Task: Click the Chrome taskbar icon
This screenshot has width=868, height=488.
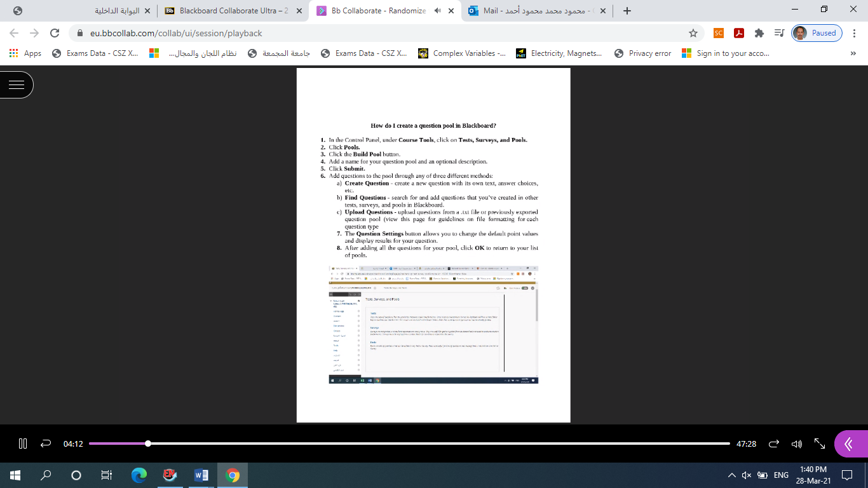Action: (232, 475)
